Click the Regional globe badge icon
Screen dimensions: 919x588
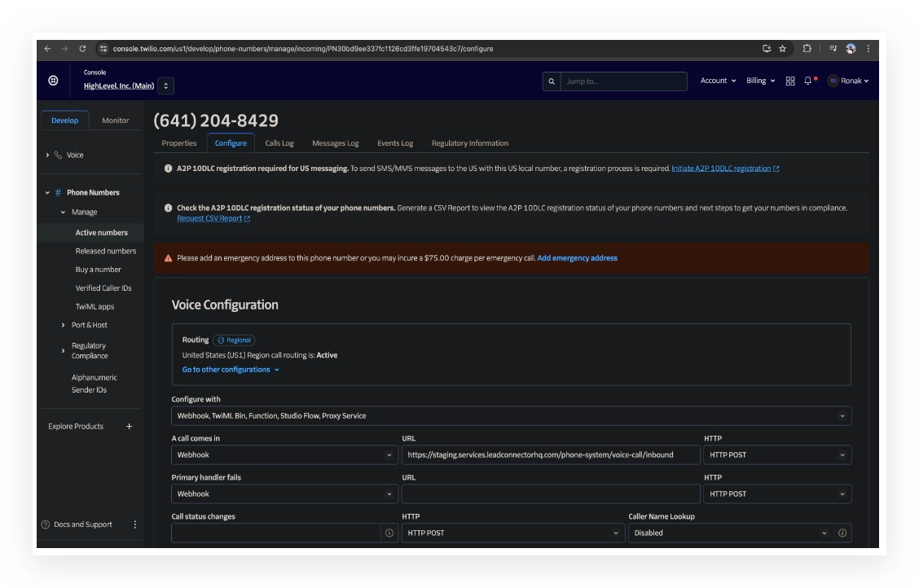click(x=221, y=340)
